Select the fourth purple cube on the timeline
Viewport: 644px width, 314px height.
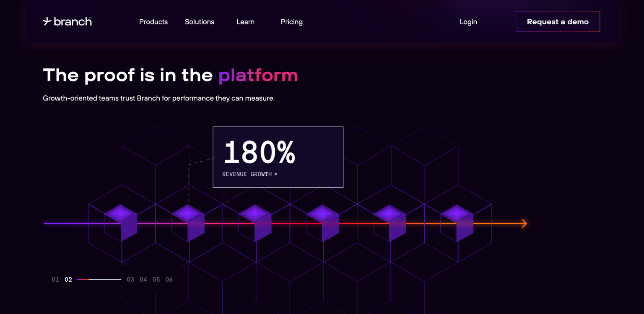322,221
